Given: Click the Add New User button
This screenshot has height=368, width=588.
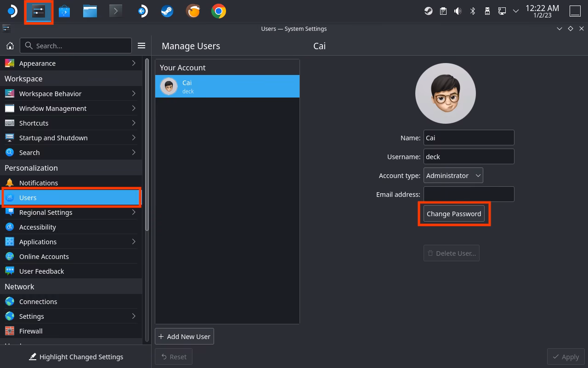Looking at the screenshot, I should [x=184, y=336].
